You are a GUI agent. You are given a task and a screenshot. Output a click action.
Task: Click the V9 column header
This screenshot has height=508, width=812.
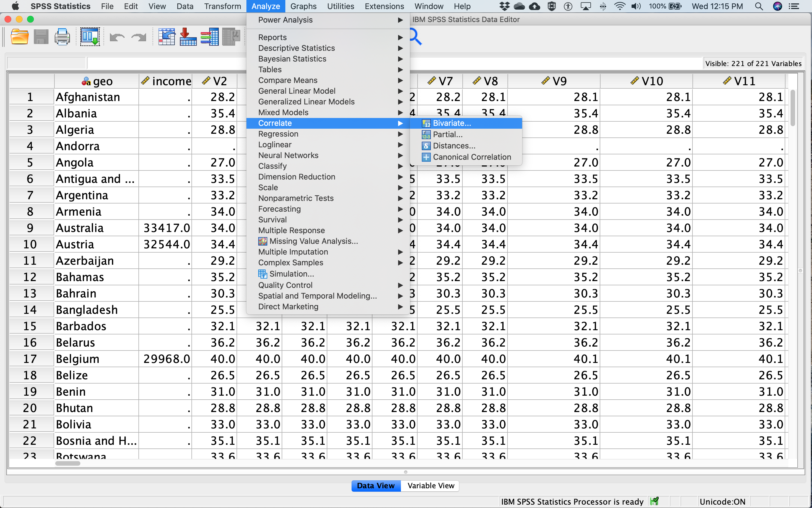554,81
